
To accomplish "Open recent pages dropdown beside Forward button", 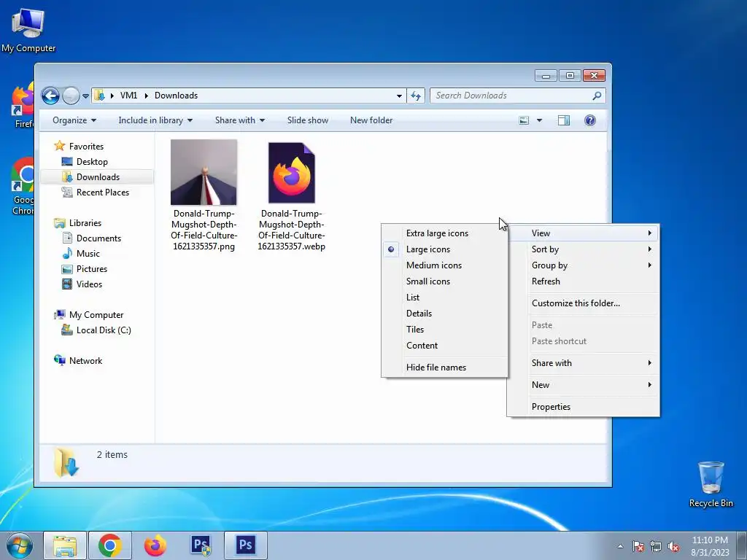I will 86,96.
